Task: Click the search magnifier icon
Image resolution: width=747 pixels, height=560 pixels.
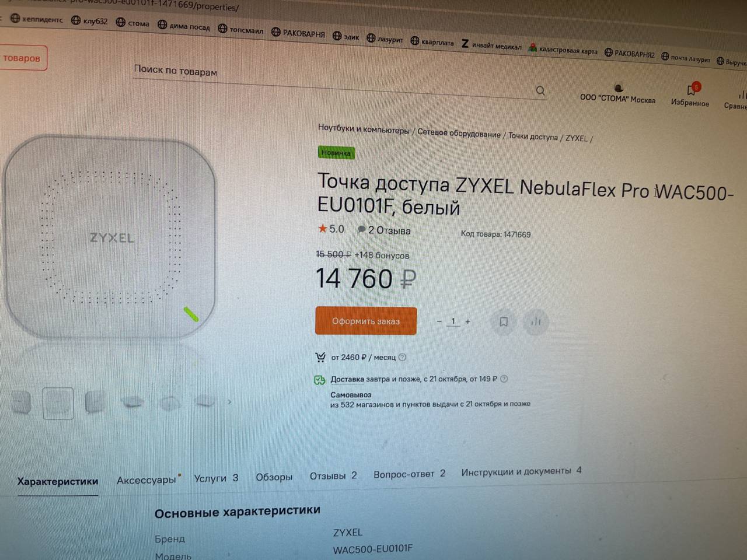Action: (x=540, y=90)
